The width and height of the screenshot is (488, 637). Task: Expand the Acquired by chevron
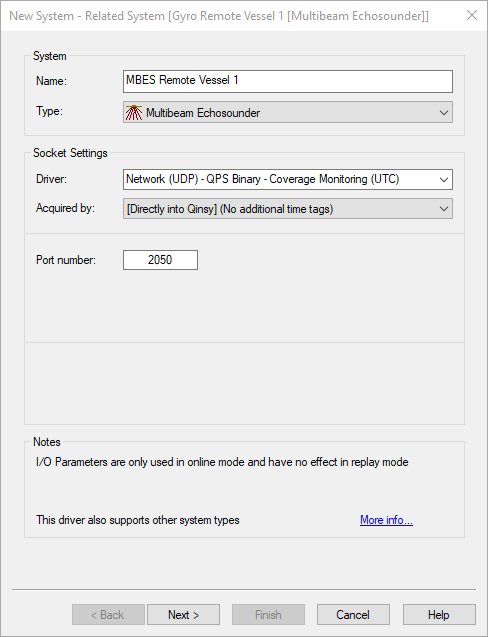pos(444,209)
